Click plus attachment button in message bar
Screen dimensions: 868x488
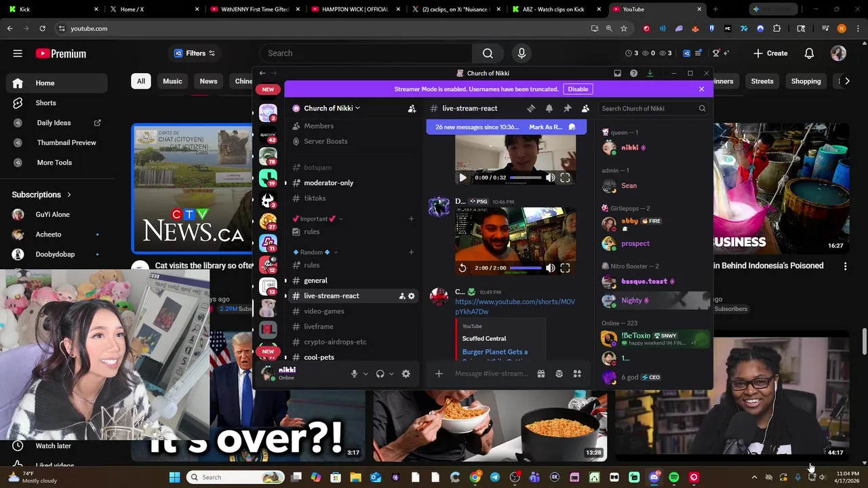click(439, 373)
